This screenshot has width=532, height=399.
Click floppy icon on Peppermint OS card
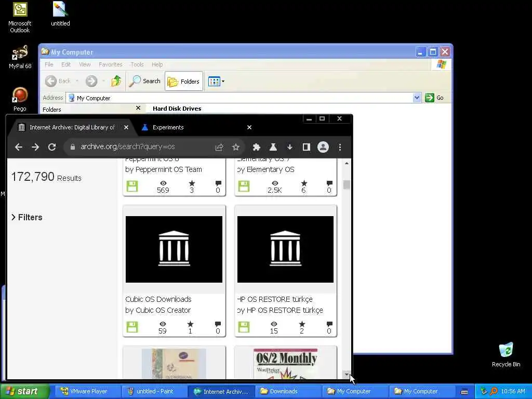[x=132, y=187]
